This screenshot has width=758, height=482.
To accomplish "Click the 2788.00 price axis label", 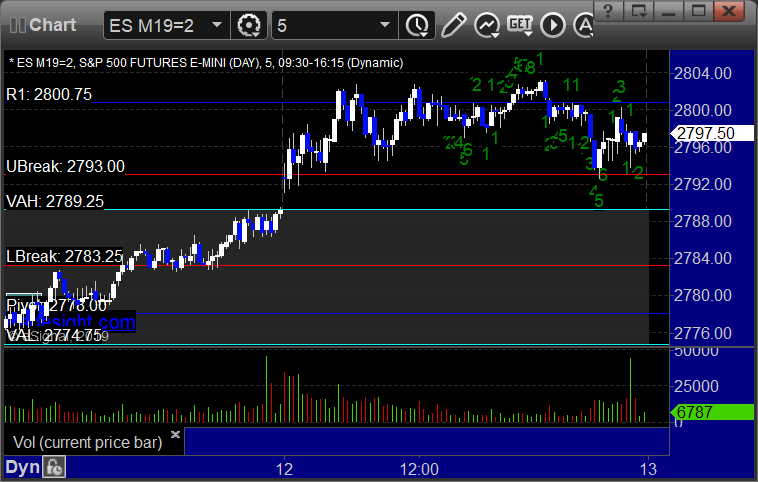I will point(702,221).
